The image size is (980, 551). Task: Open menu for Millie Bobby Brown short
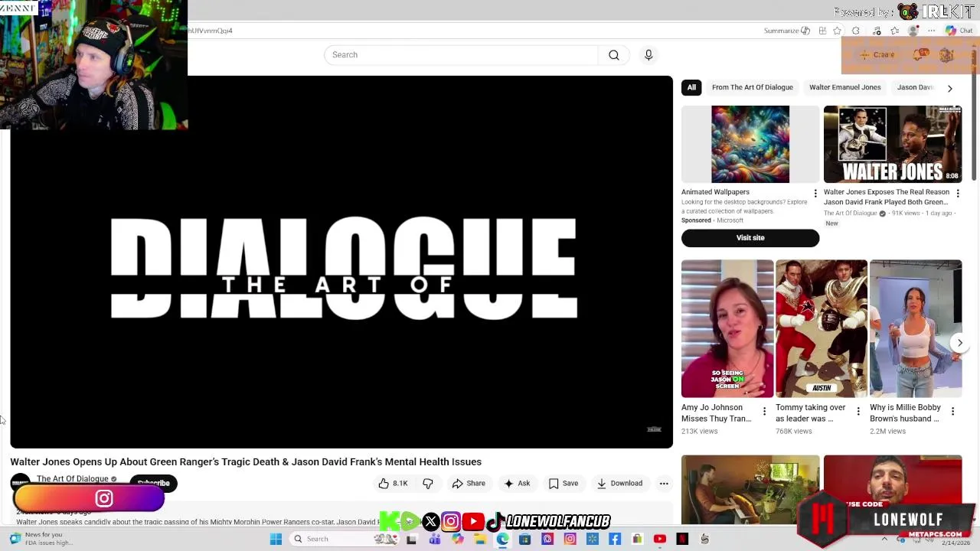tap(952, 412)
